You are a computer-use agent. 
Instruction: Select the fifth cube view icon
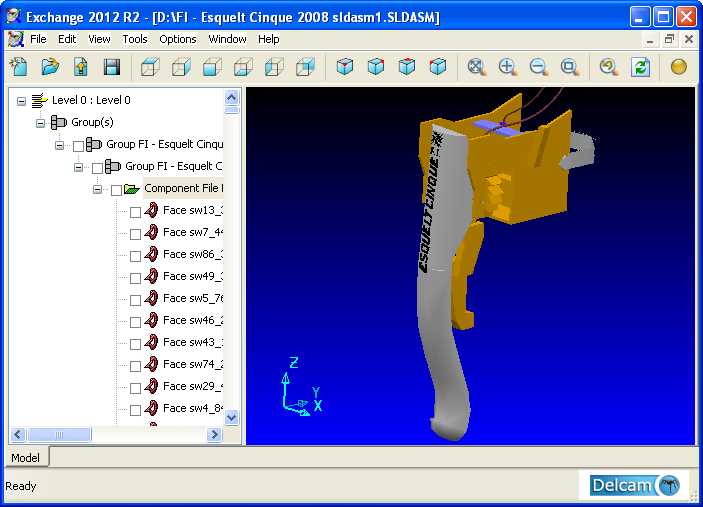point(274,67)
